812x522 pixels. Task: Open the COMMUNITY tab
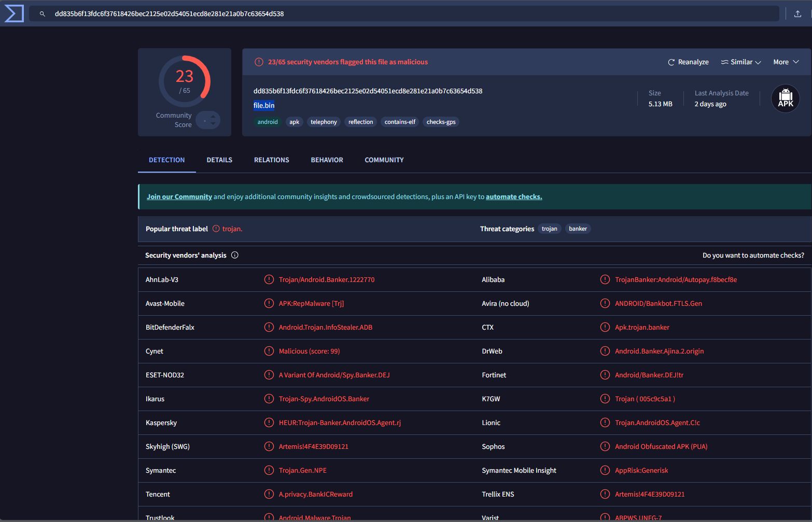(384, 160)
